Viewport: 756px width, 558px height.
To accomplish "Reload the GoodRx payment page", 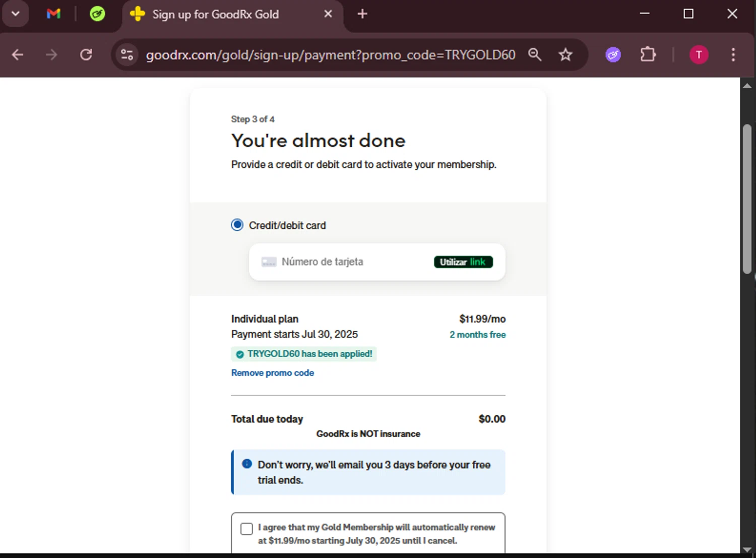I will coord(86,54).
